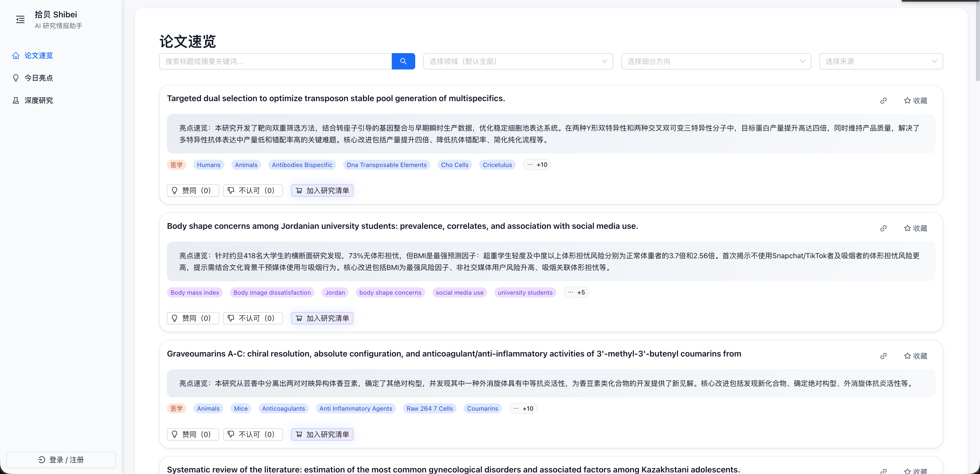
Task: Toggle 赞同 on the transposon paper
Action: (x=192, y=190)
